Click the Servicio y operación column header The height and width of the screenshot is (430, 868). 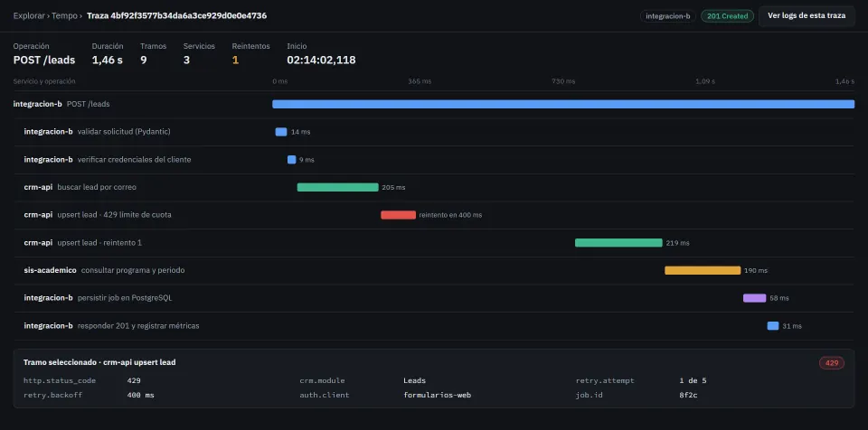pyautogui.click(x=44, y=81)
